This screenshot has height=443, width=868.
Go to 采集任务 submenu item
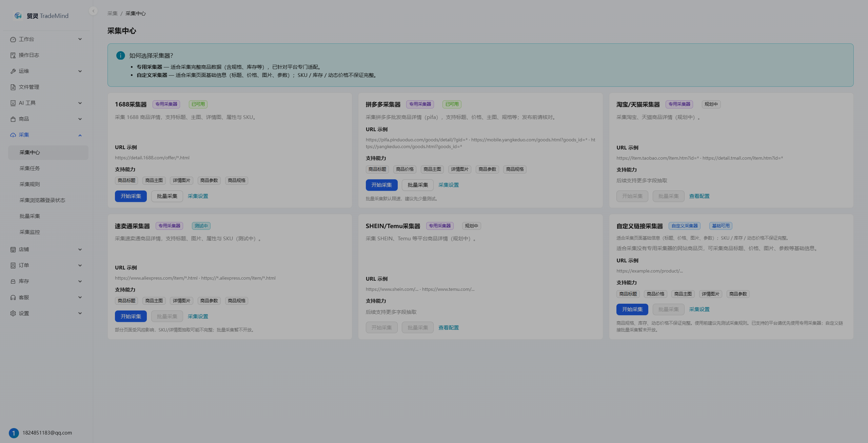pos(48,168)
